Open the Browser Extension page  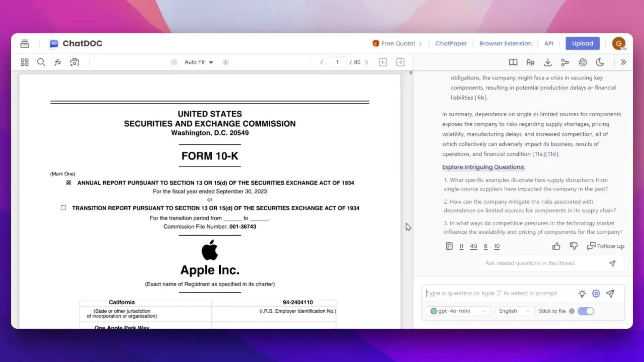[x=505, y=43]
